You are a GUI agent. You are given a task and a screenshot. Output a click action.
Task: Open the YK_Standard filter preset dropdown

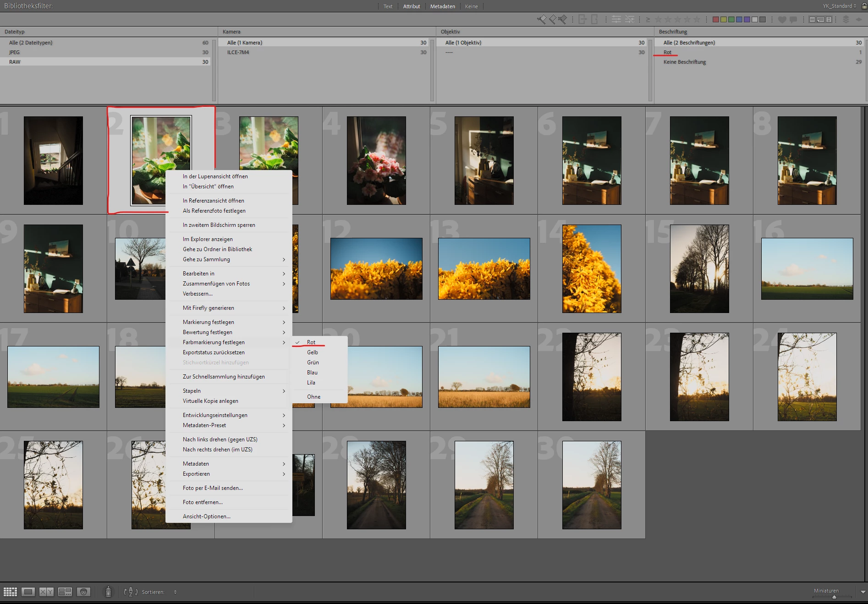click(x=839, y=6)
